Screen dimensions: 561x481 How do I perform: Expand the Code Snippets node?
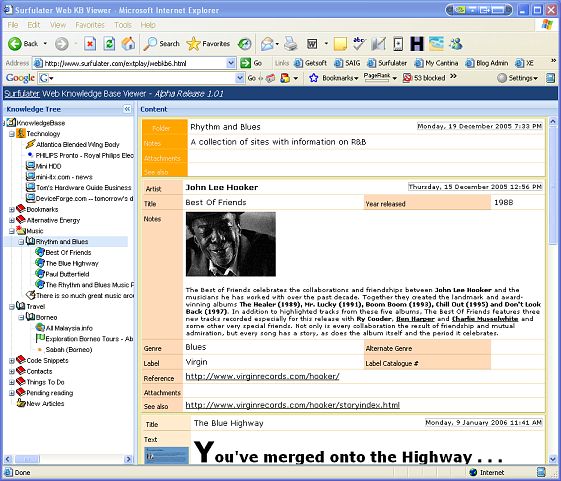coord(11,361)
